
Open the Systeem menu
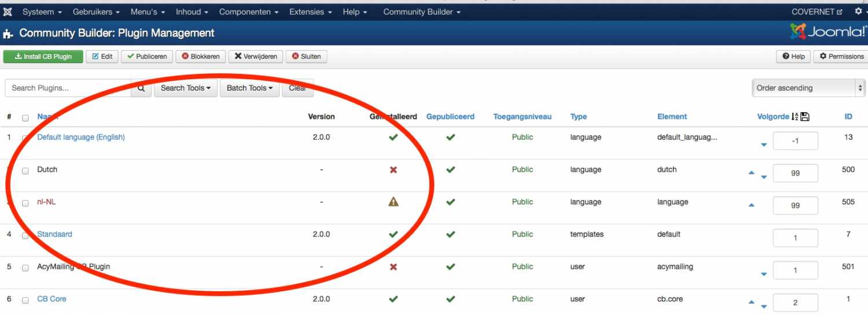42,12
